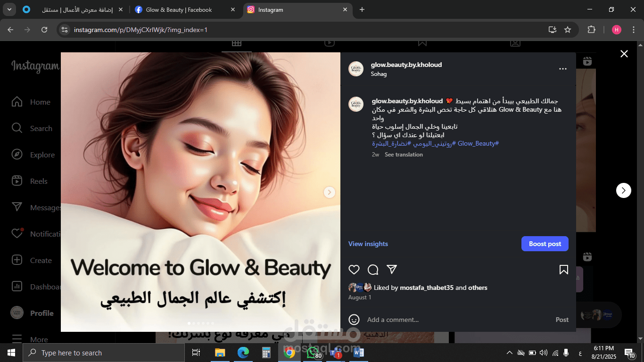Open the Chrome extensions puzzle icon
This screenshot has width=644, height=362.
pyautogui.click(x=591, y=30)
